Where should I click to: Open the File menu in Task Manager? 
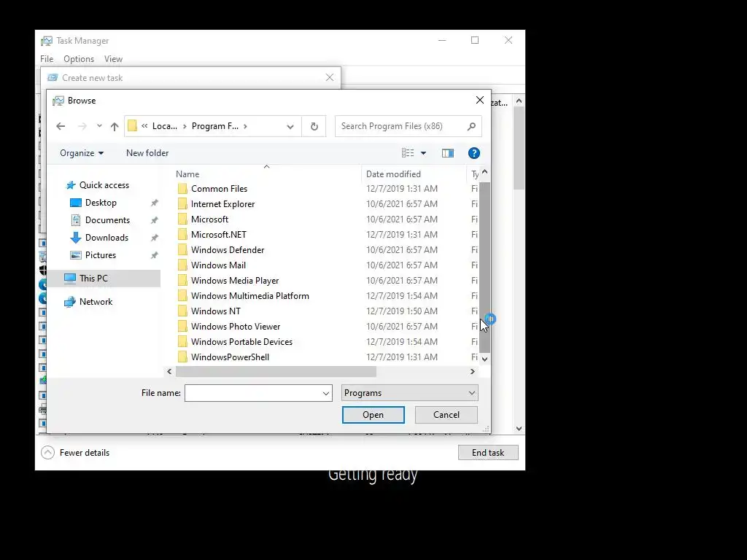point(47,59)
